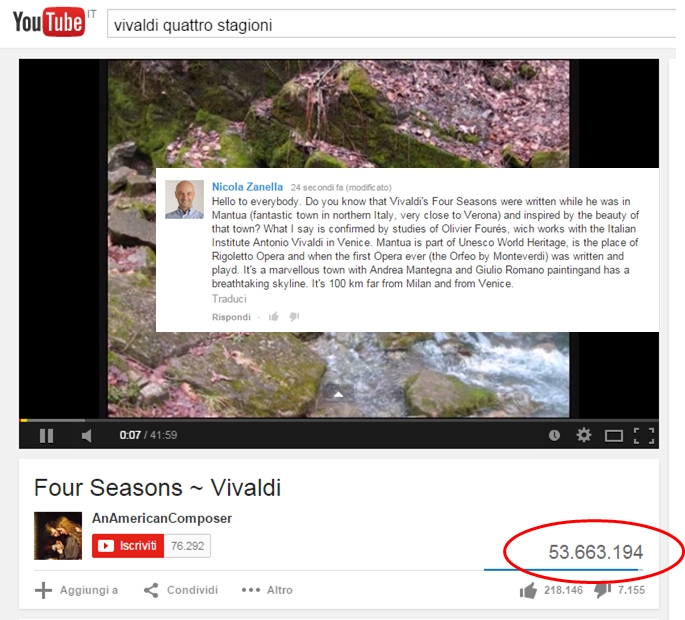Image resolution: width=685 pixels, height=620 pixels.
Task: Click Traduci to translate the comment
Action: tap(229, 299)
